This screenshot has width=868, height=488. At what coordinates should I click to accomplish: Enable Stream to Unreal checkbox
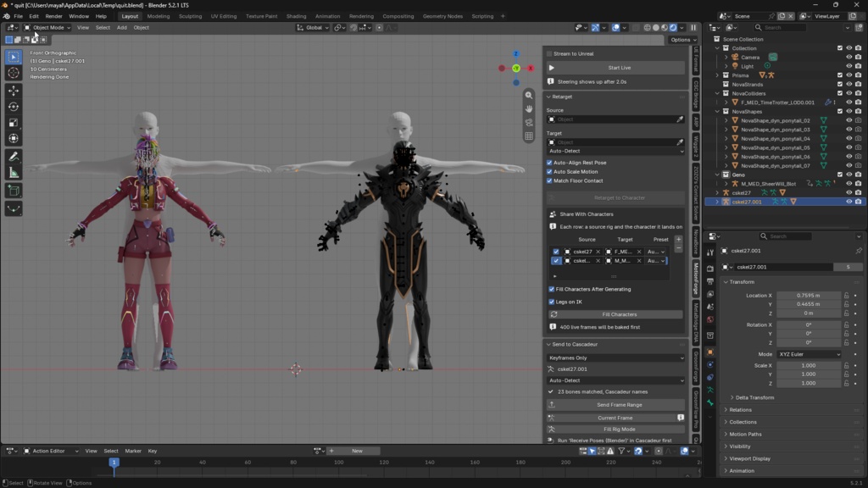pos(549,53)
